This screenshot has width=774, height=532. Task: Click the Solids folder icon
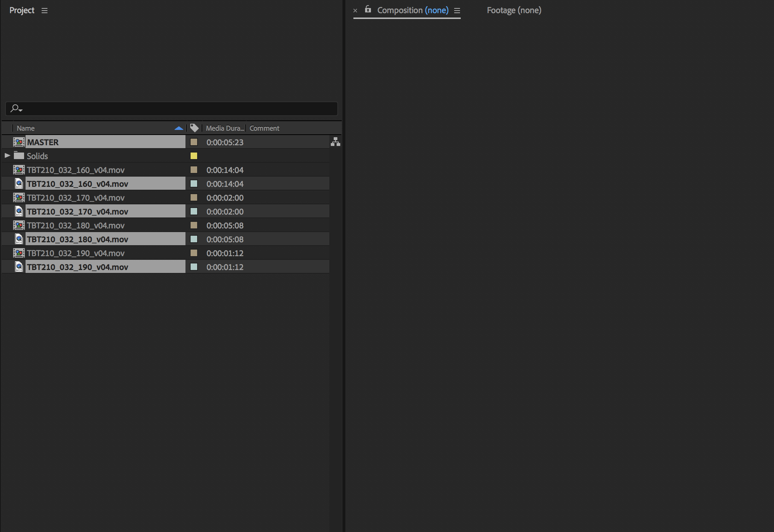(19, 155)
